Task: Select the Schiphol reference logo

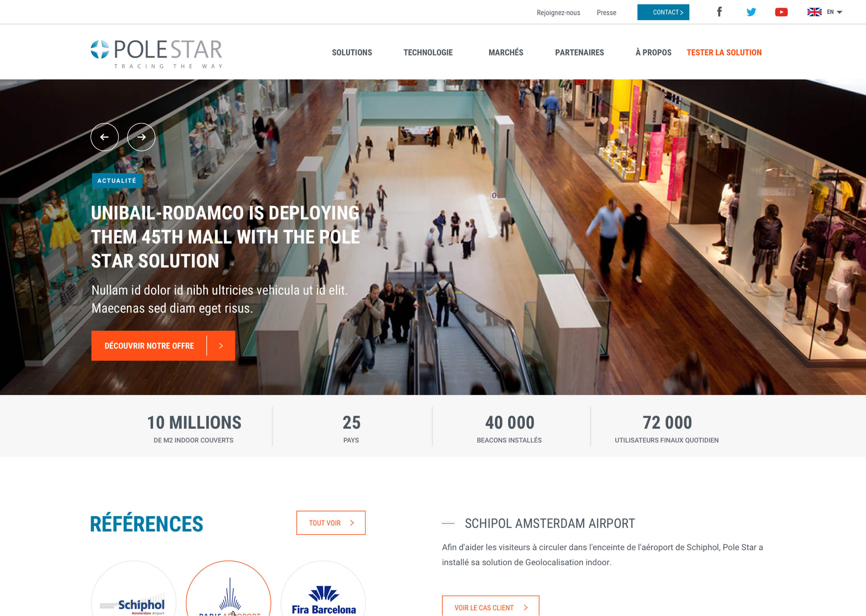Action: click(134, 588)
